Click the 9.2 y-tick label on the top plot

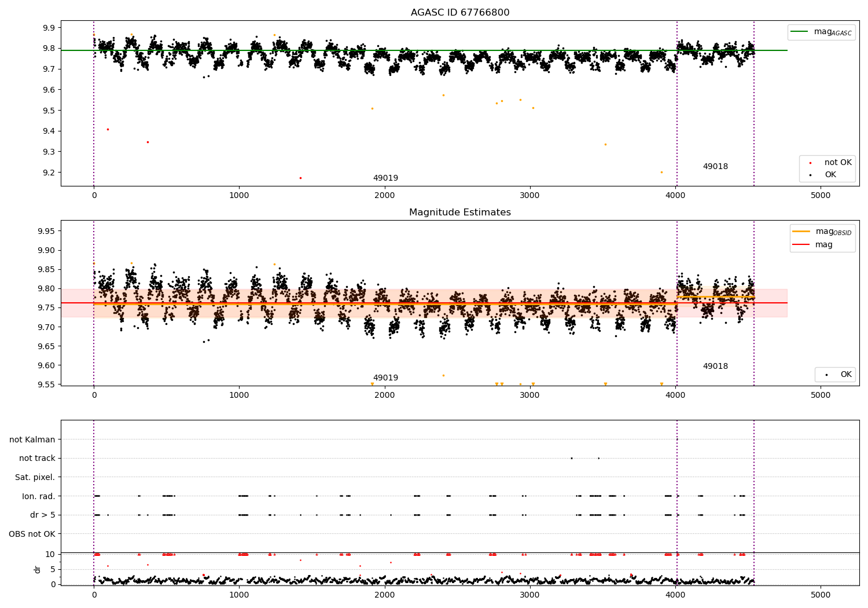(x=49, y=173)
